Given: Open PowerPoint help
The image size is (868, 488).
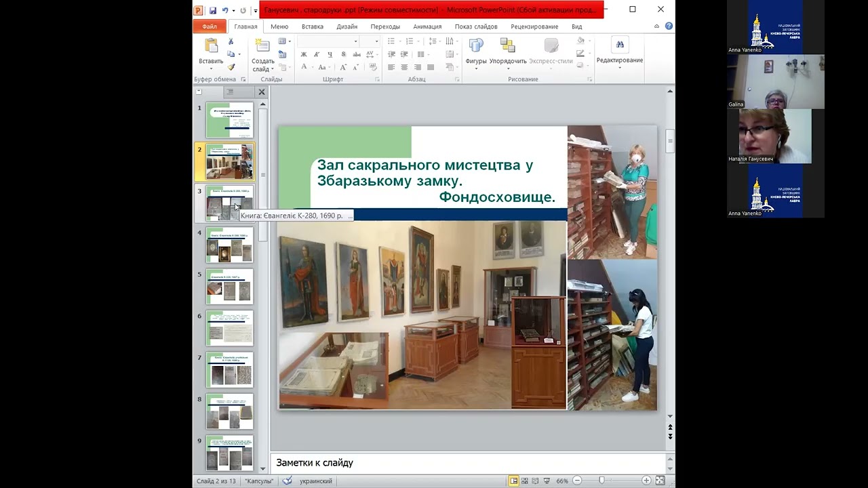Looking at the screenshot, I should [669, 26].
